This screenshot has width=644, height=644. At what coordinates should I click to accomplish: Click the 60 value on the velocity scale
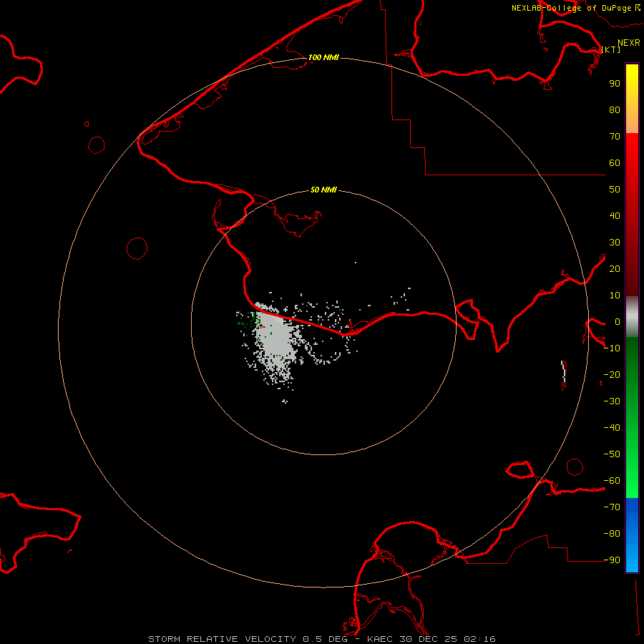tap(615, 162)
